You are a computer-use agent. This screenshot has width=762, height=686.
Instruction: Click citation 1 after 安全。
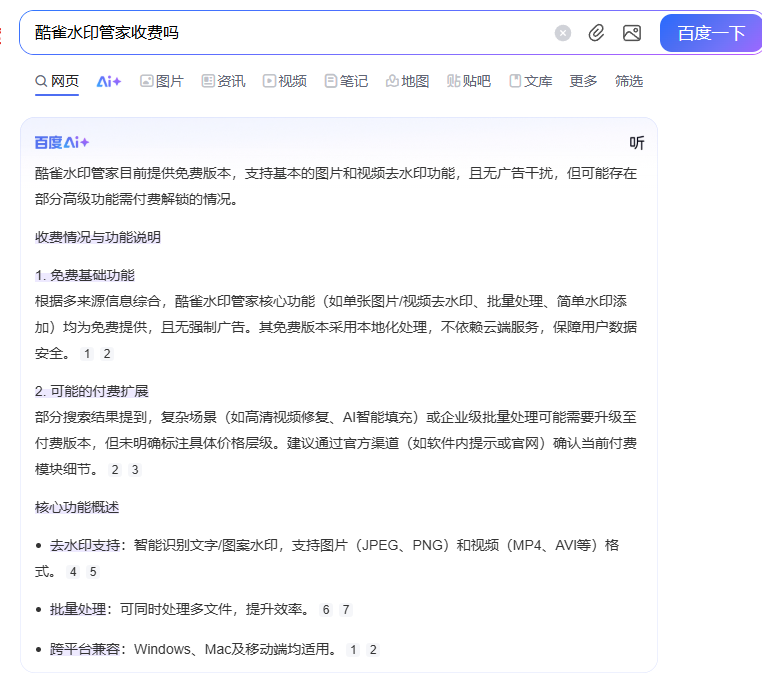point(87,354)
